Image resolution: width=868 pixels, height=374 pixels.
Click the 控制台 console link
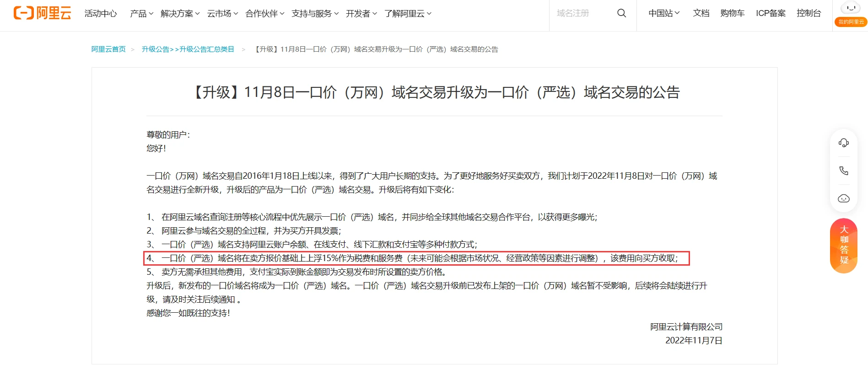[x=809, y=13]
